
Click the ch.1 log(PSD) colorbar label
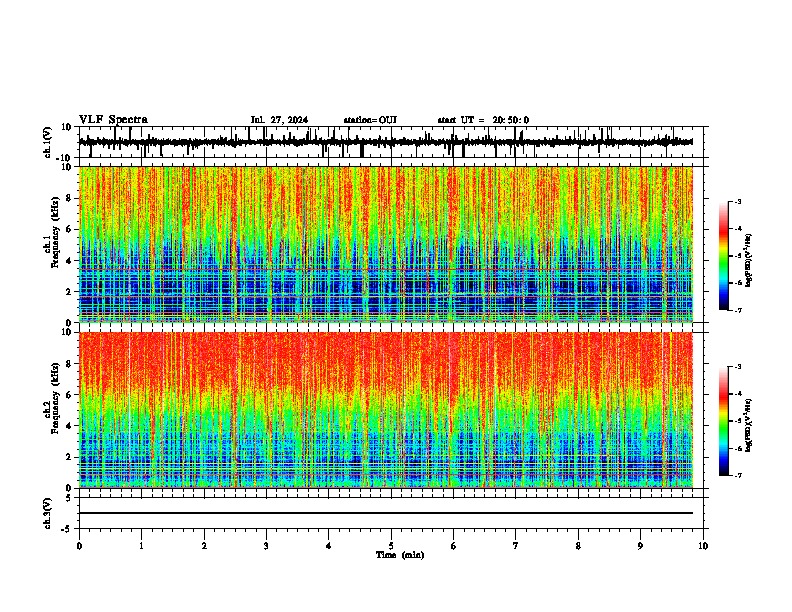(748, 260)
